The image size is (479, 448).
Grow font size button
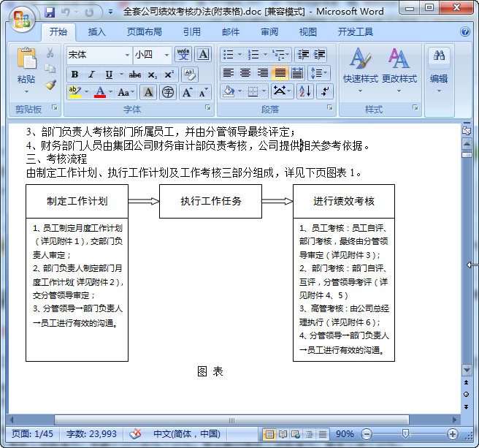[x=187, y=92]
